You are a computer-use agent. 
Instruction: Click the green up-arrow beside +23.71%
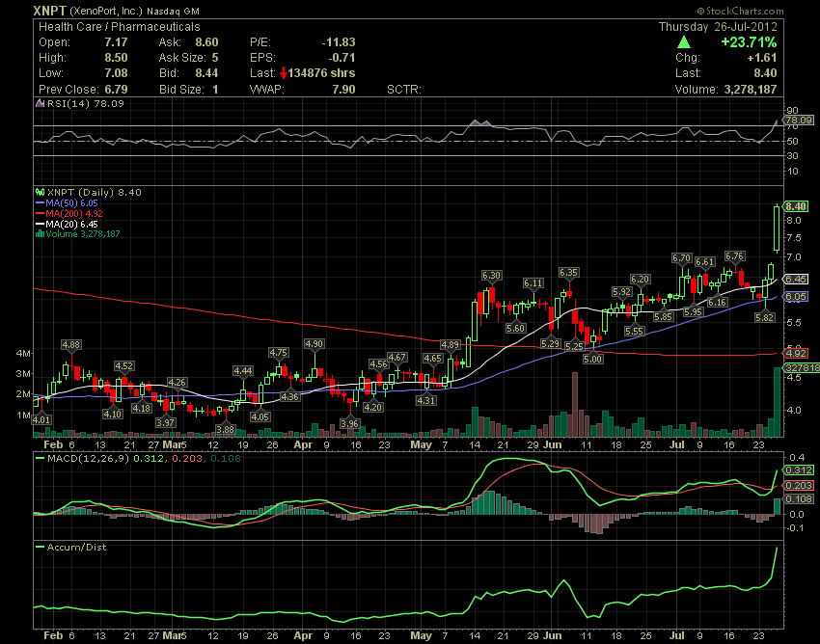684,42
